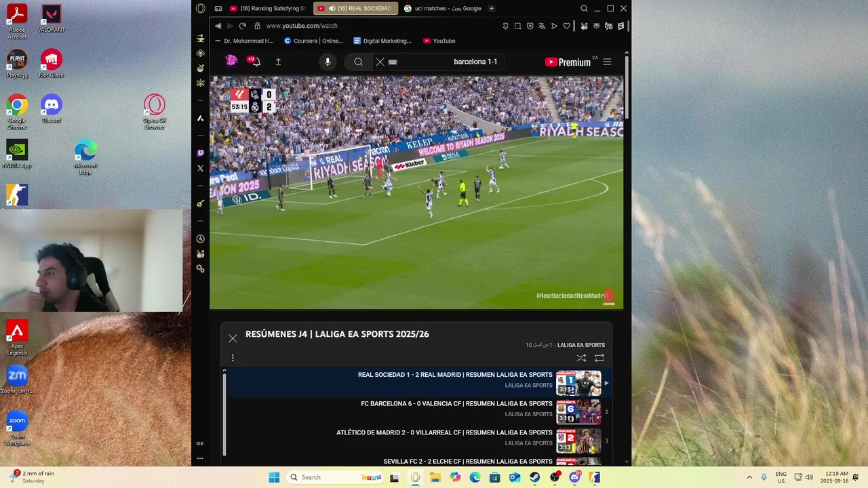Go to YouTube Premium home logo

(568, 62)
